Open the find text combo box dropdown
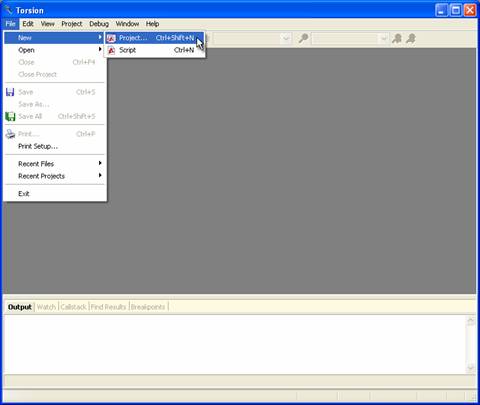 tap(384, 39)
